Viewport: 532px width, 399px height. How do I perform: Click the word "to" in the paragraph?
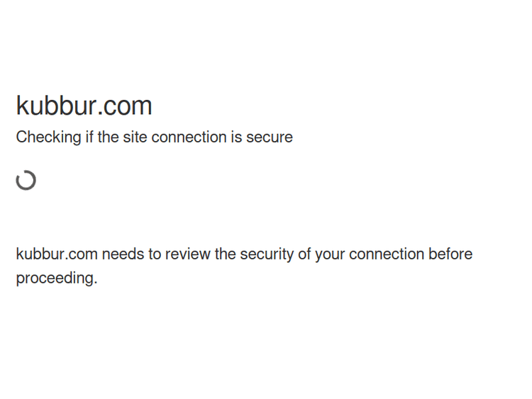155,254
